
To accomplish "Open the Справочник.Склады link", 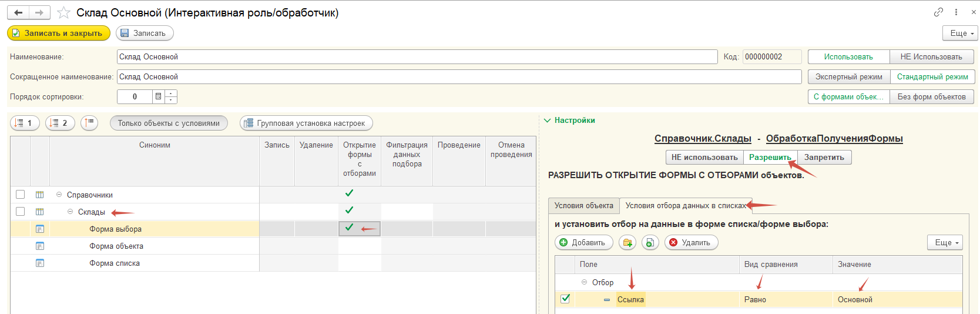I will click(703, 138).
